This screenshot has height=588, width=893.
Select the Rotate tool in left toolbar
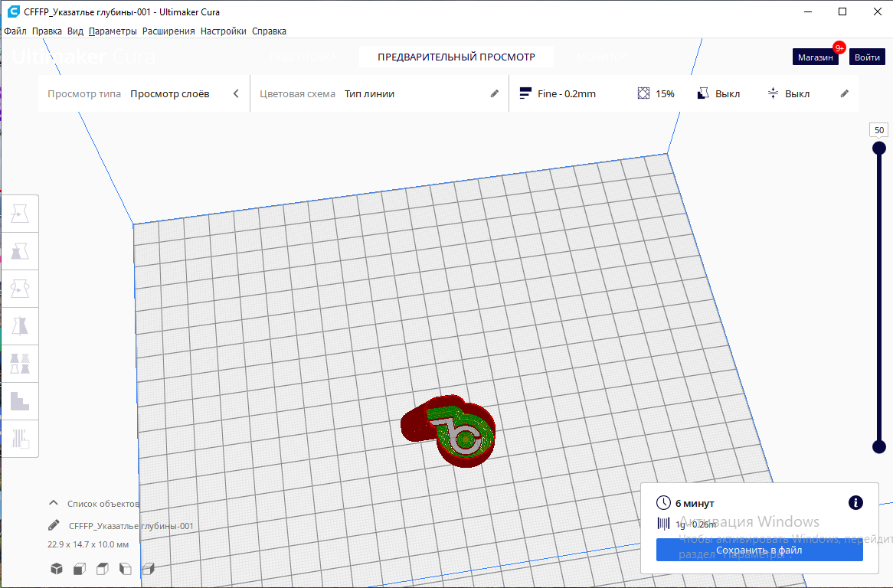pos(20,289)
